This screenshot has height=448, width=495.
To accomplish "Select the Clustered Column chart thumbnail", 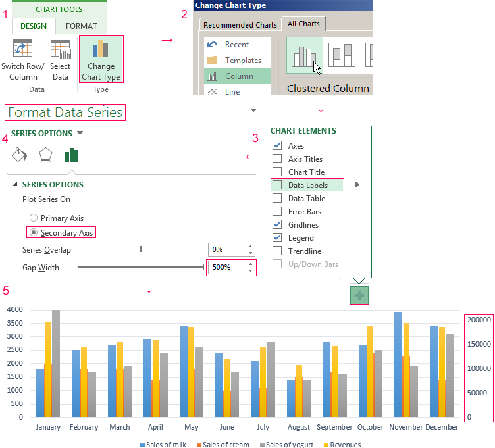I will point(305,55).
